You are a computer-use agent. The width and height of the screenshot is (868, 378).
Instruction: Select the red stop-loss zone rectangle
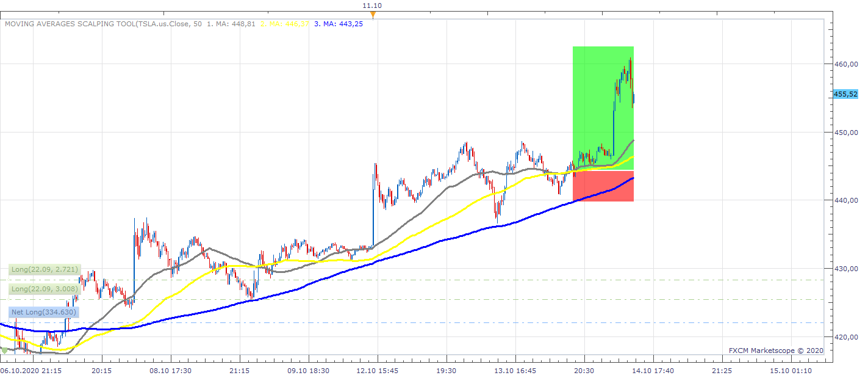[603, 186]
